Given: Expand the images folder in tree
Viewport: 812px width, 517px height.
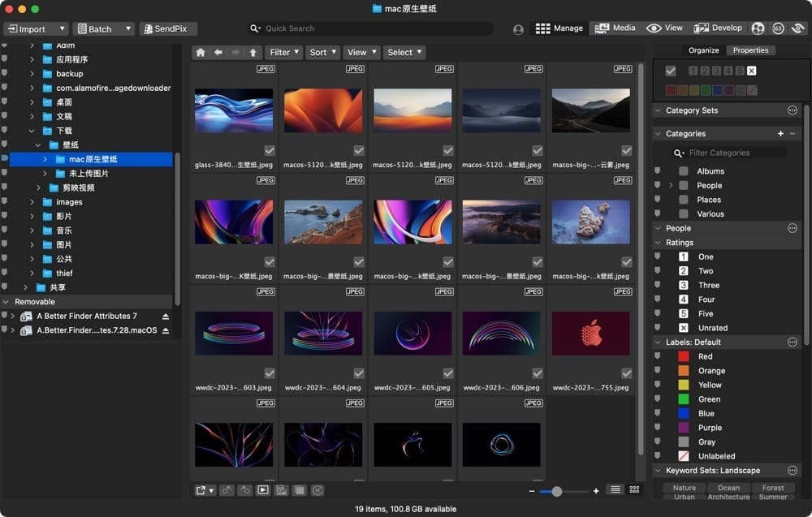Looking at the screenshot, I should point(32,202).
